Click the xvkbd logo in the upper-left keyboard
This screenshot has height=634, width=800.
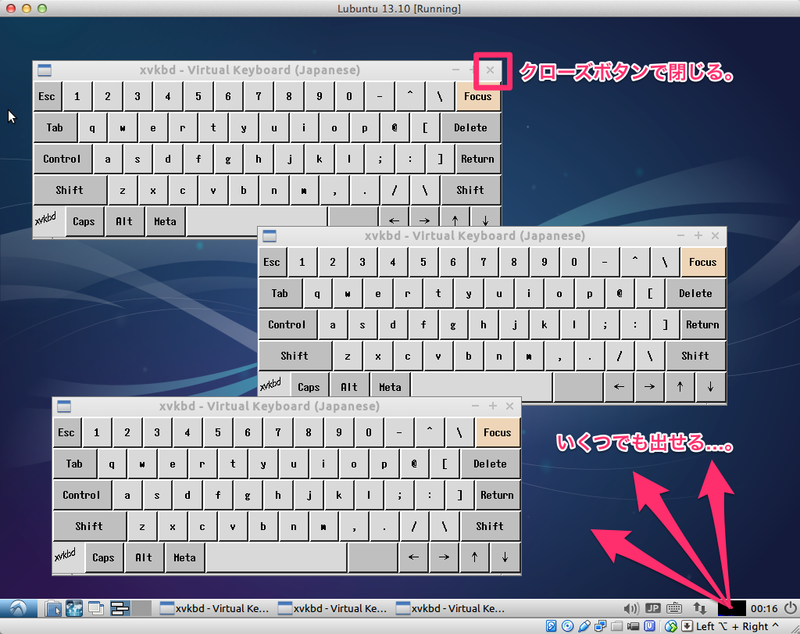[46, 219]
